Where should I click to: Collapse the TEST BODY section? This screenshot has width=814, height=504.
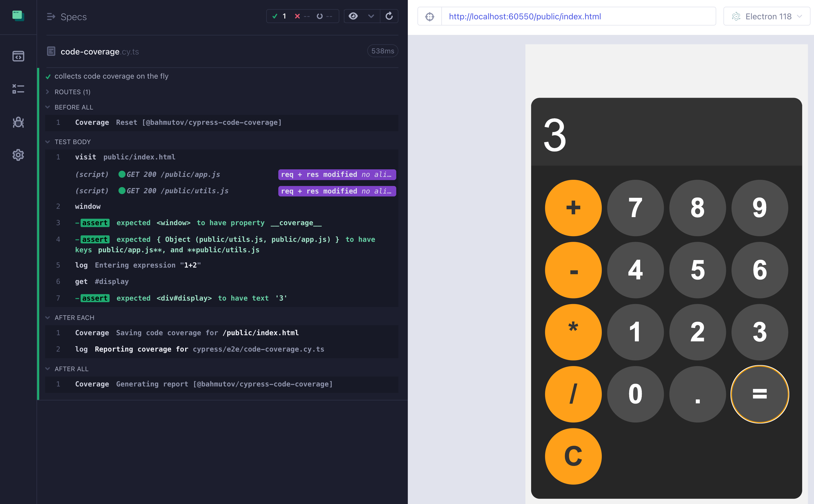tap(48, 142)
